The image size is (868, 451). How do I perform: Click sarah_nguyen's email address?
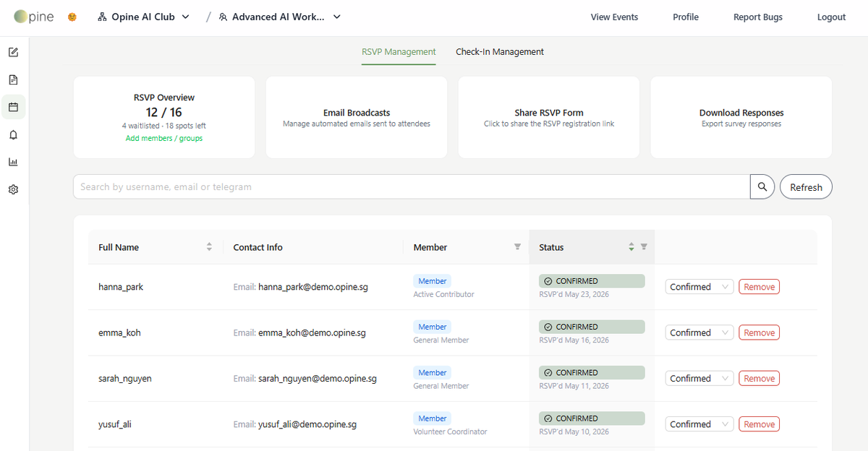[318, 378]
